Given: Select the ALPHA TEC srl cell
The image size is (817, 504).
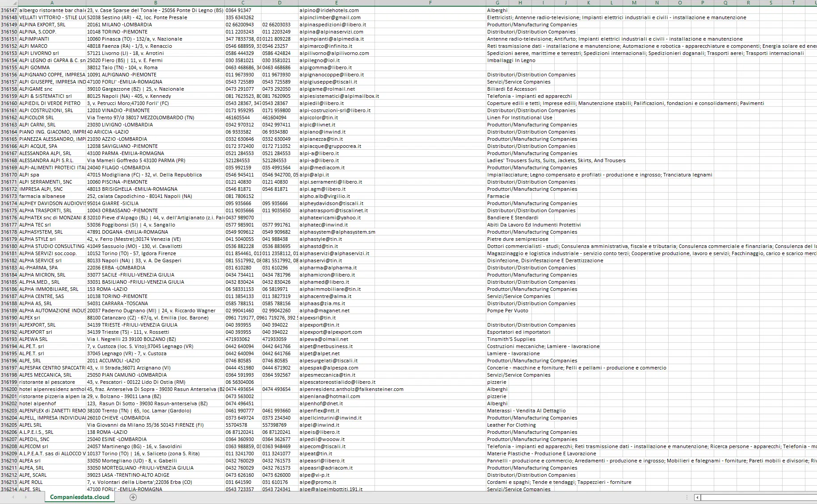Looking at the screenshot, I should [52, 225].
